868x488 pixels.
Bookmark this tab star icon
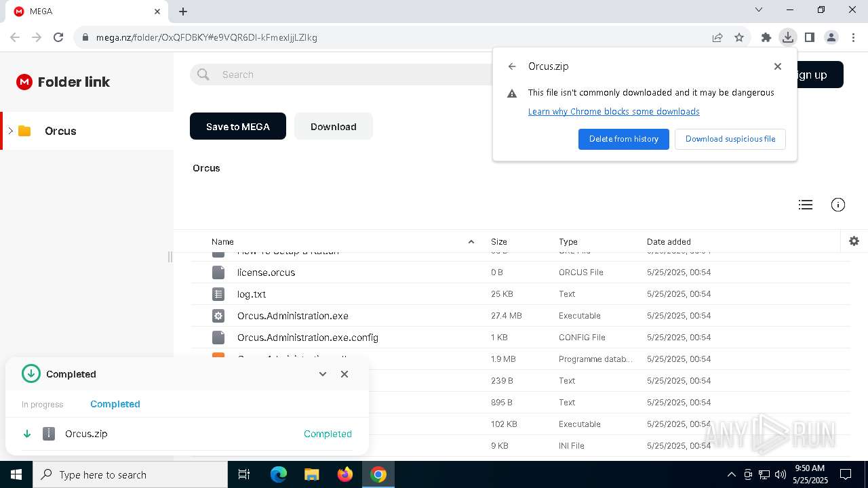pyautogui.click(x=739, y=37)
